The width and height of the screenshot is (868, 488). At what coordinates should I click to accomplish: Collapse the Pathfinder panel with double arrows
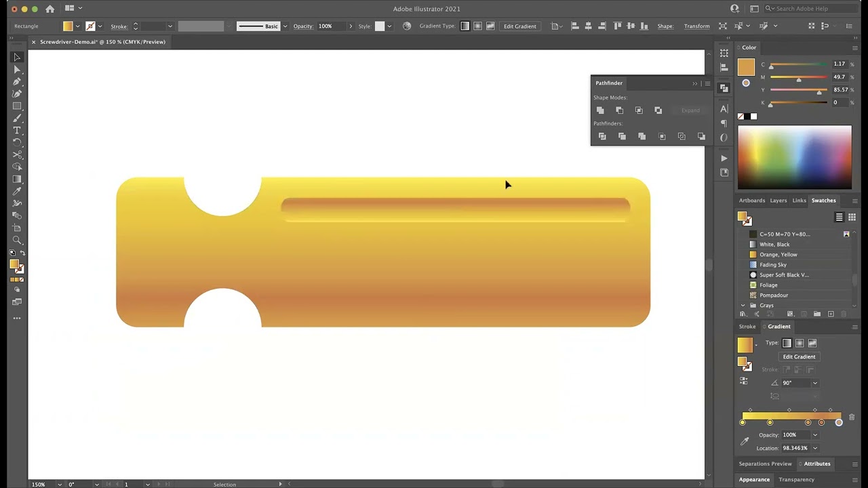pos(694,83)
